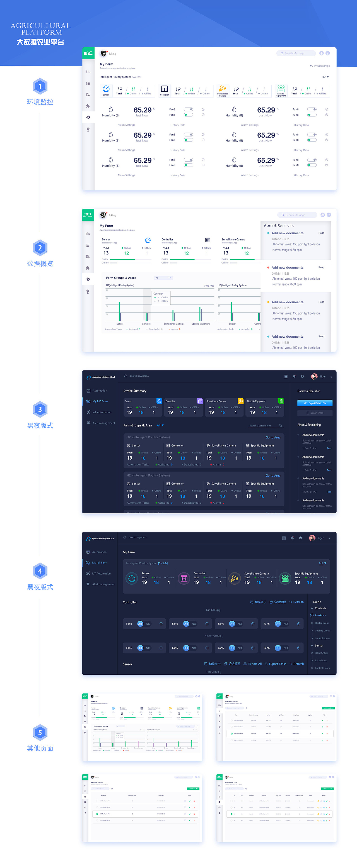Click Search Message field in light monitoring screen
Viewport: 357px width, 868px height.
(x=296, y=53)
